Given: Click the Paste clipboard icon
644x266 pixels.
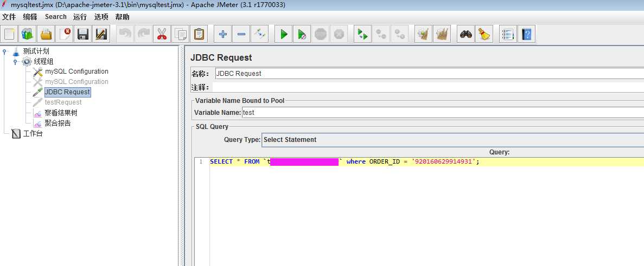Looking at the screenshot, I should pyautogui.click(x=199, y=34).
